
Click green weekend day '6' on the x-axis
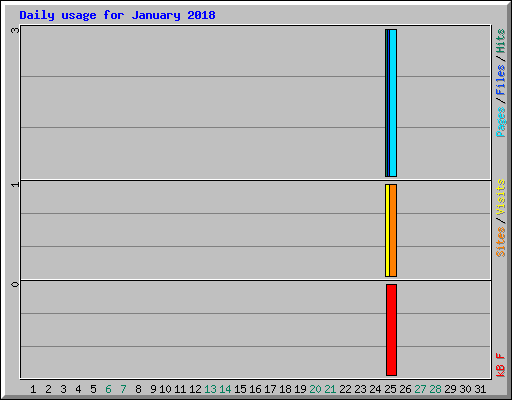pyautogui.click(x=108, y=389)
